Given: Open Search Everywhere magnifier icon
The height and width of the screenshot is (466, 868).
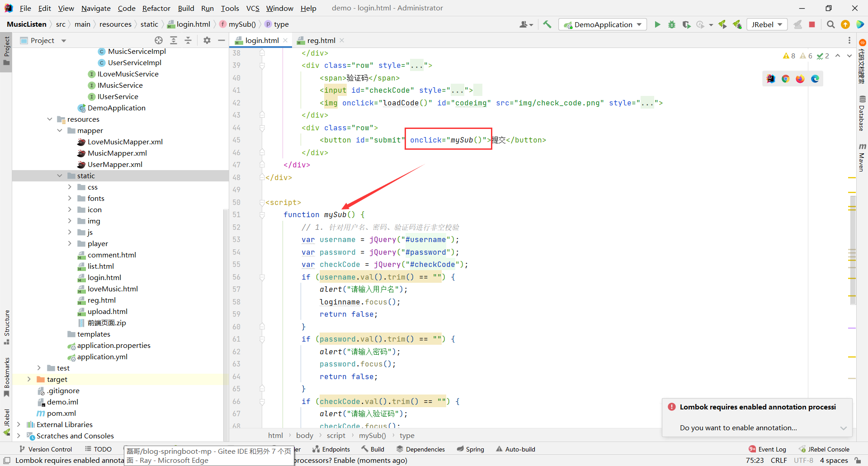Looking at the screenshot, I should pos(830,24).
